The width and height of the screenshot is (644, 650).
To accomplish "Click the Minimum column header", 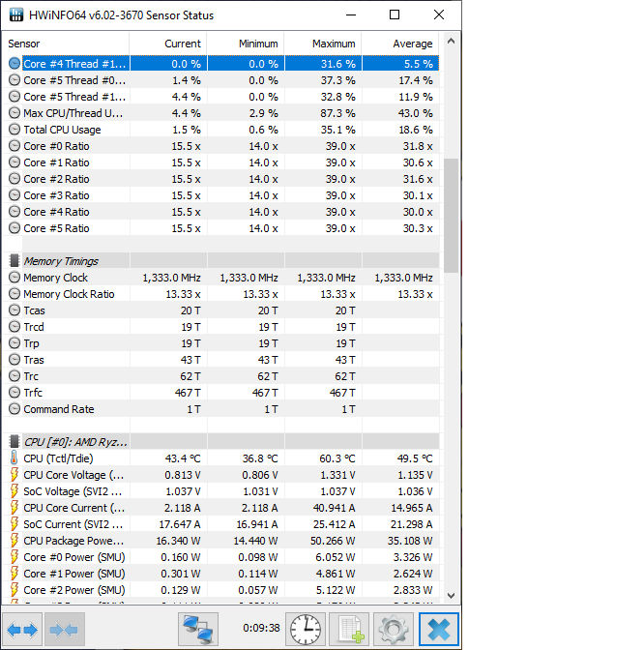I will [x=246, y=44].
